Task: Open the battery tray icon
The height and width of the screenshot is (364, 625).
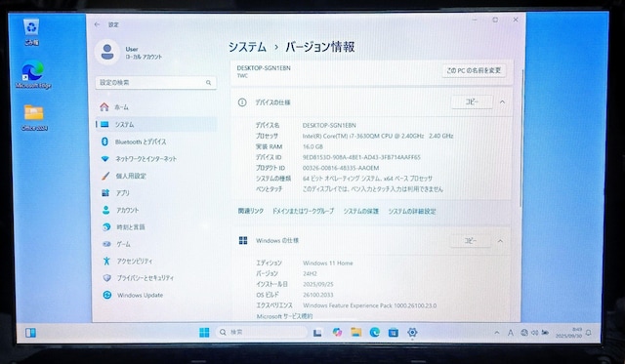Action: 545,333
